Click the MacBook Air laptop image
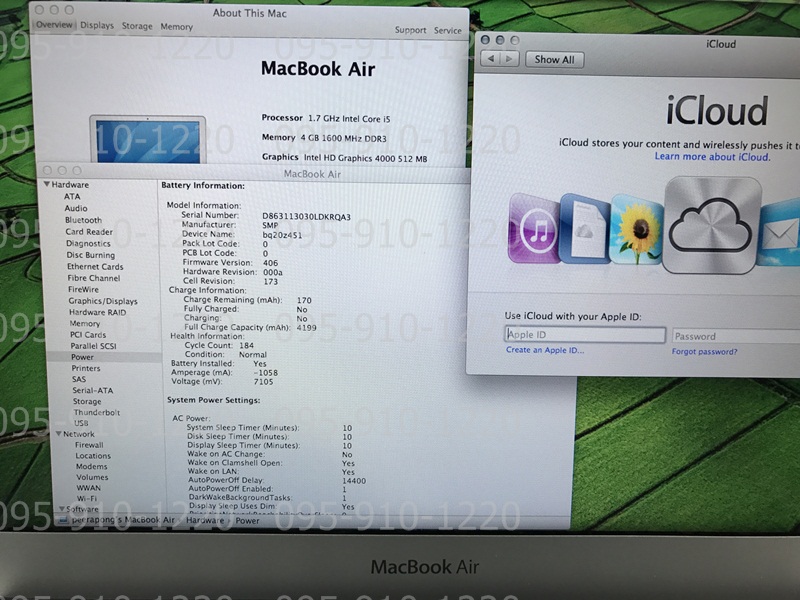Viewport: 800px width, 600px height. 148,139
